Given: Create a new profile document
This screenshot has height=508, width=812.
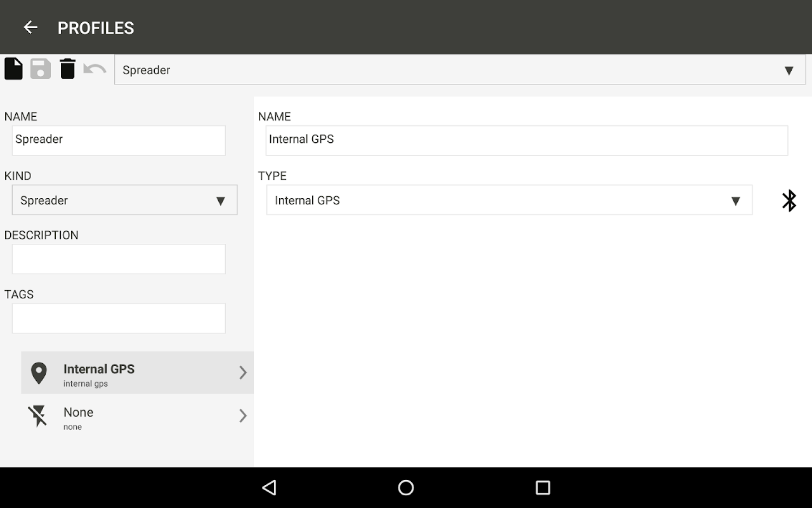Looking at the screenshot, I should (x=13, y=69).
